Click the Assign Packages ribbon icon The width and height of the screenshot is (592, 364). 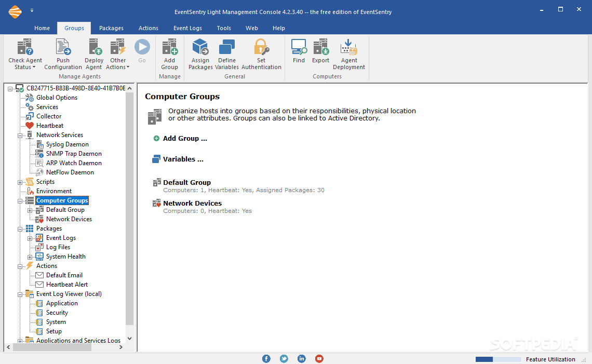(x=200, y=47)
